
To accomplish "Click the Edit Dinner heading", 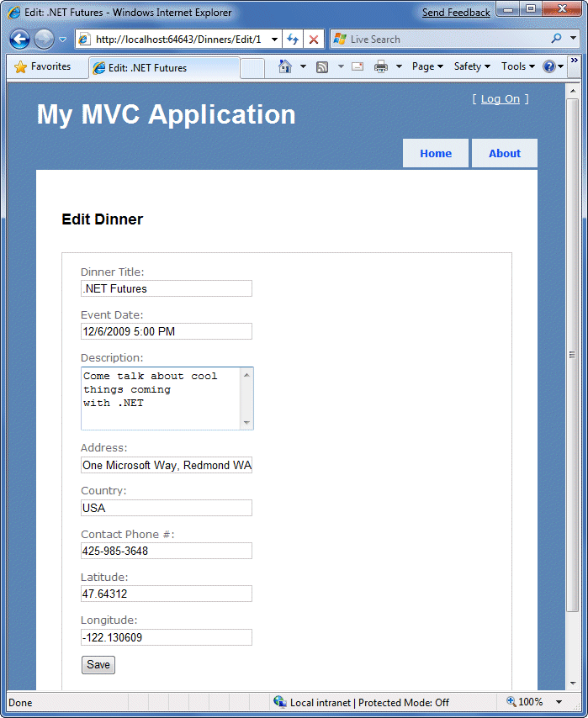I will (102, 219).
